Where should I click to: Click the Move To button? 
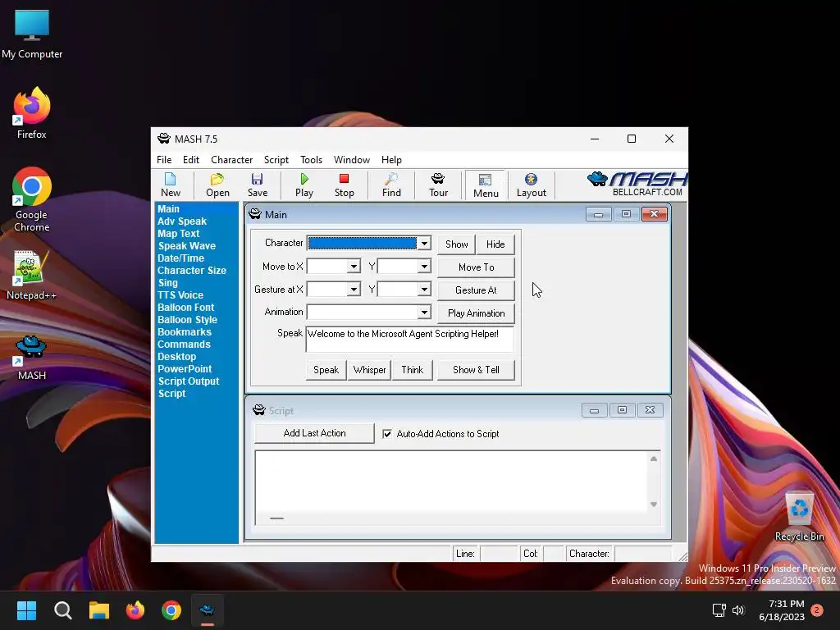coord(476,267)
